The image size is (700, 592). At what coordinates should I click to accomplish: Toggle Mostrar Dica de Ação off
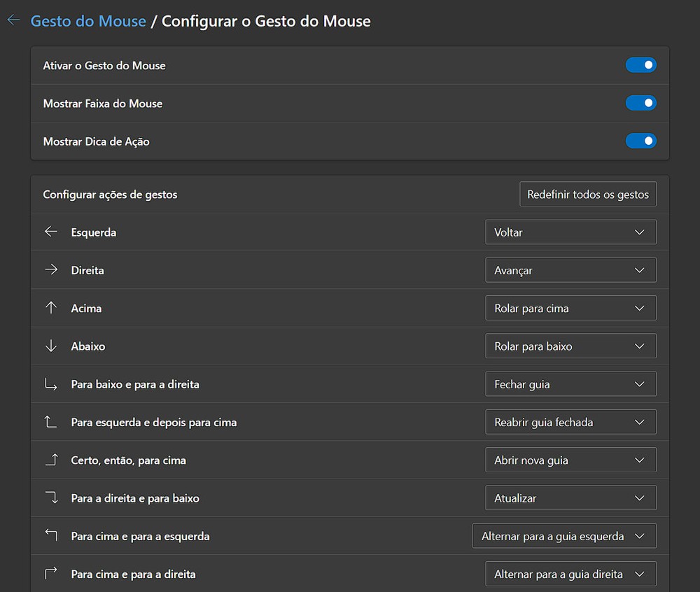point(640,141)
